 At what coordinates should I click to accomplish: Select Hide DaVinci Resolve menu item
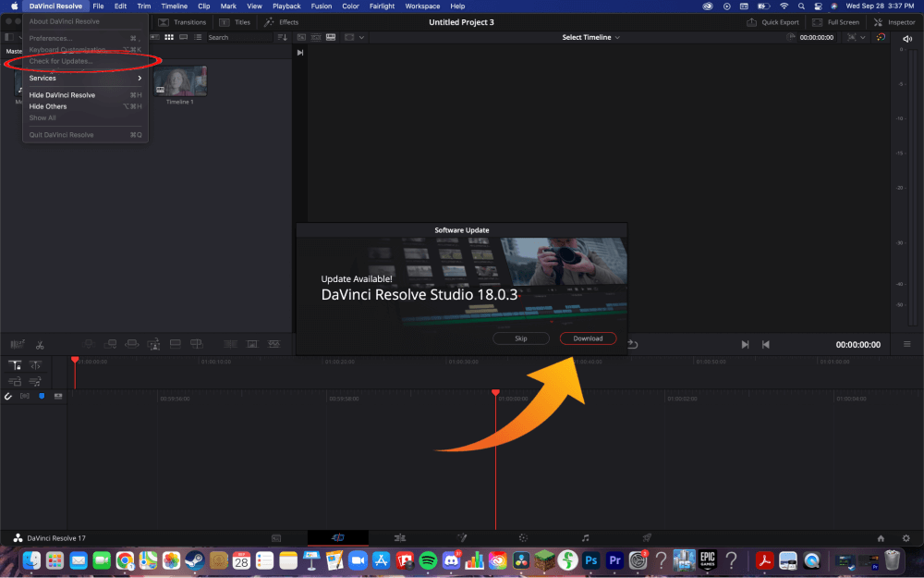85,95
